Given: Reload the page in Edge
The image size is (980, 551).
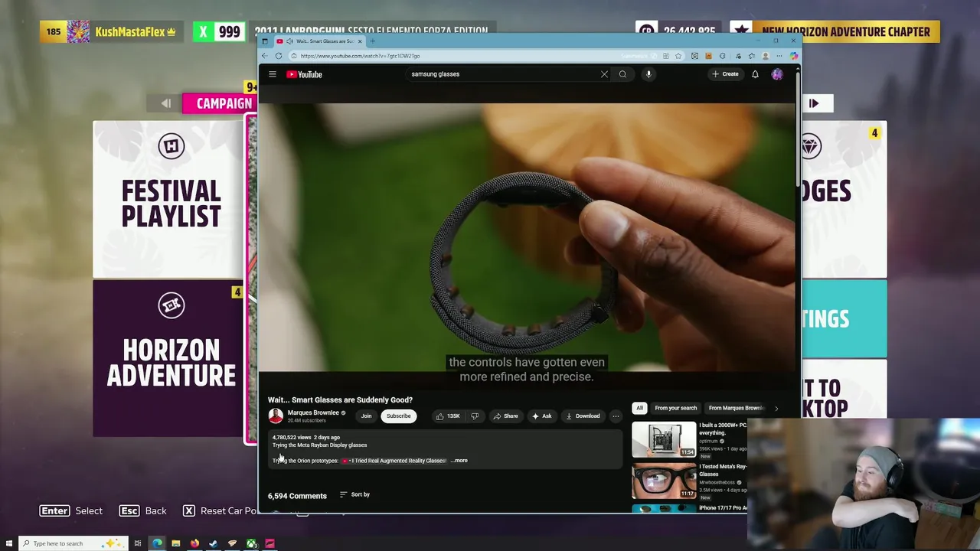Looking at the screenshot, I should 279,56.
